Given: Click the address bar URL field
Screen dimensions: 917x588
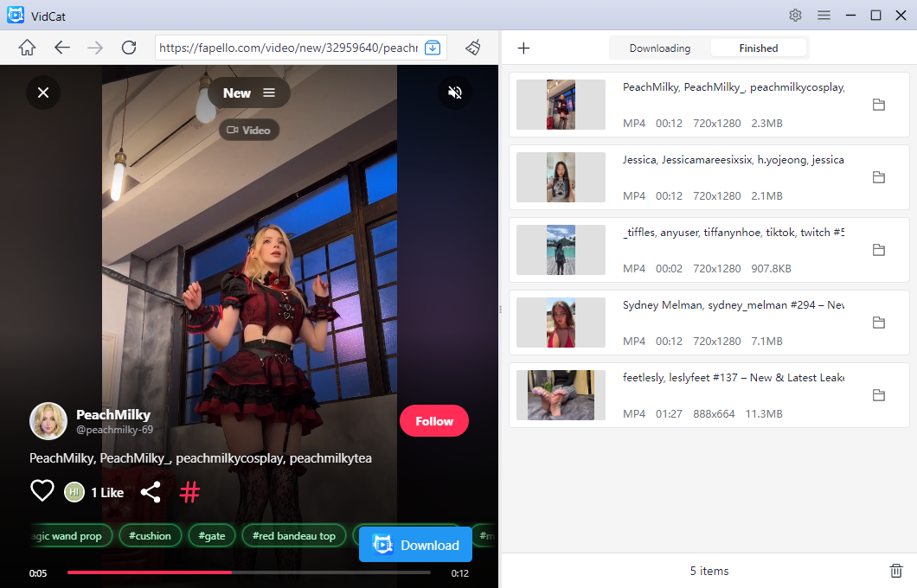Looking at the screenshot, I should (289, 48).
